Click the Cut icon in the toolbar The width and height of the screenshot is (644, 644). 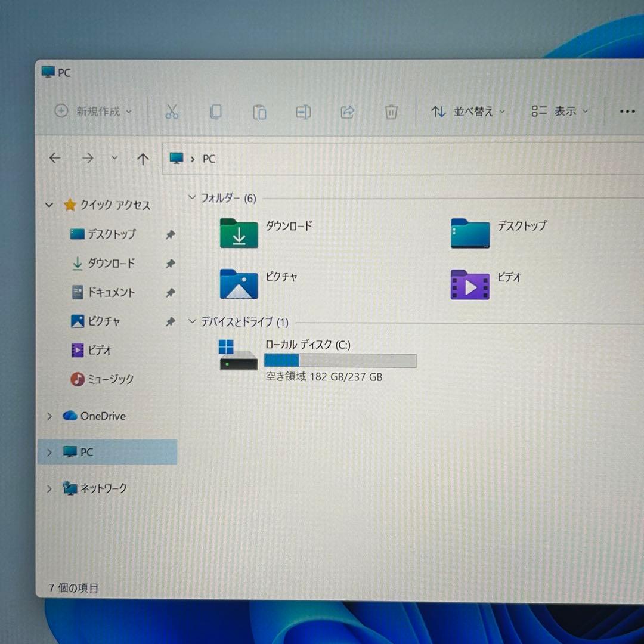click(x=172, y=112)
